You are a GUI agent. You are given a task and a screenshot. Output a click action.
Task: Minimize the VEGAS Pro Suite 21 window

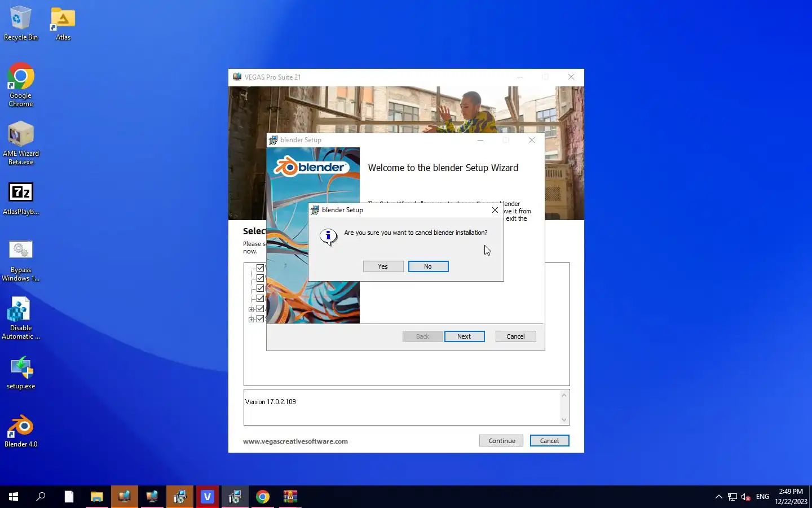click(x=520, y=77)
